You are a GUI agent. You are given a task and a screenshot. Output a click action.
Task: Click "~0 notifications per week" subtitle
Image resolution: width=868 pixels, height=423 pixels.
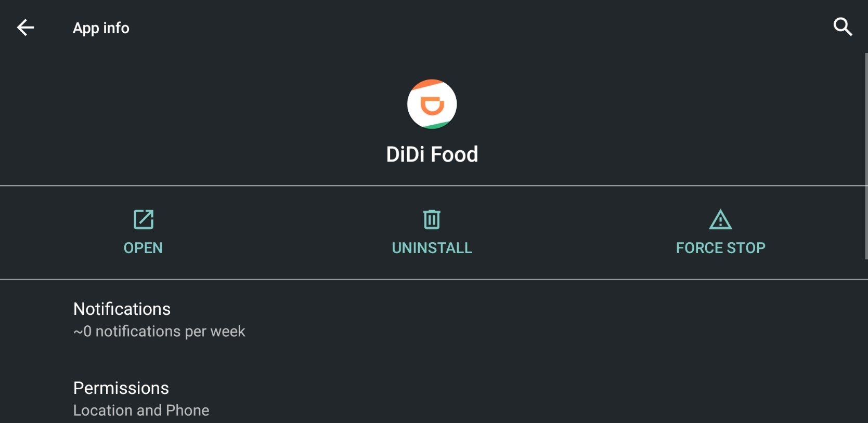[x=159, y=332]
